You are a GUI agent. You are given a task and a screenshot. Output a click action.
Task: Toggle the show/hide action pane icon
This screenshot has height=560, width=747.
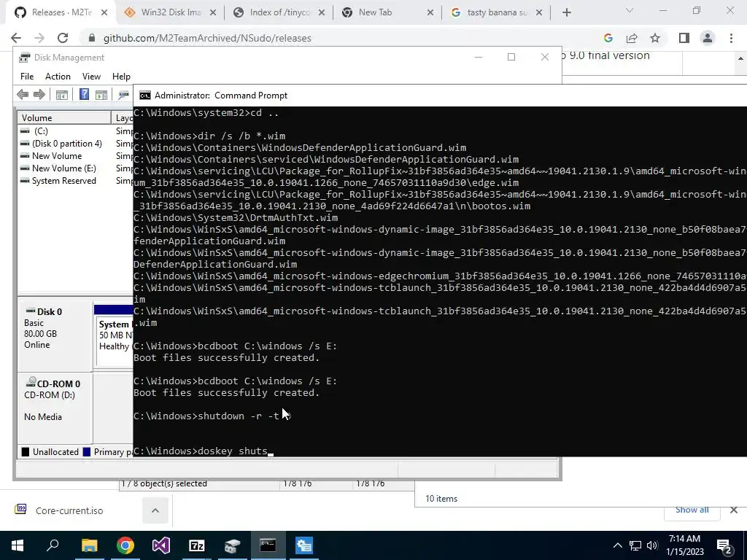pos(101,95)
